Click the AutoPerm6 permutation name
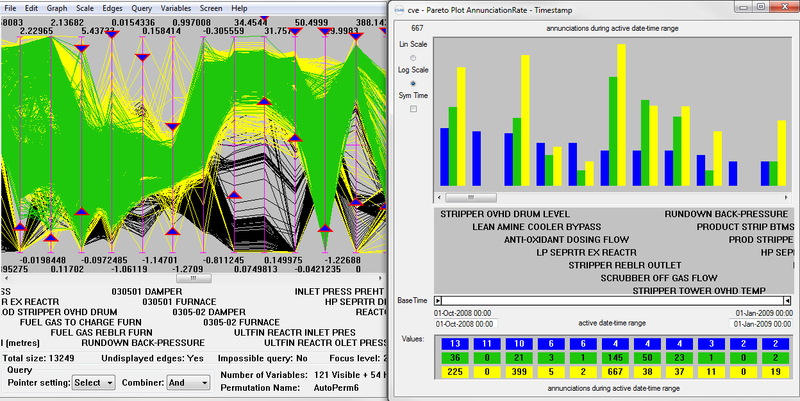Screen dimensions: 800x401 336,388
